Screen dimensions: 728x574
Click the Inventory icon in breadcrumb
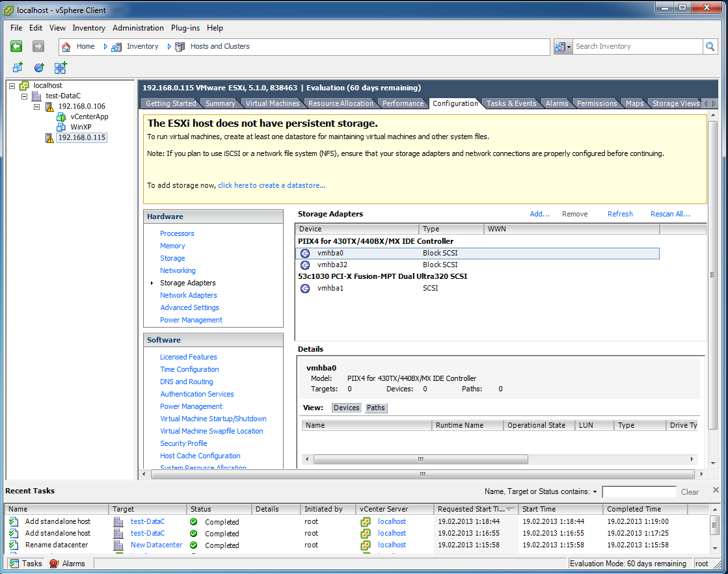pyautogui.click(x=116, y=47)
